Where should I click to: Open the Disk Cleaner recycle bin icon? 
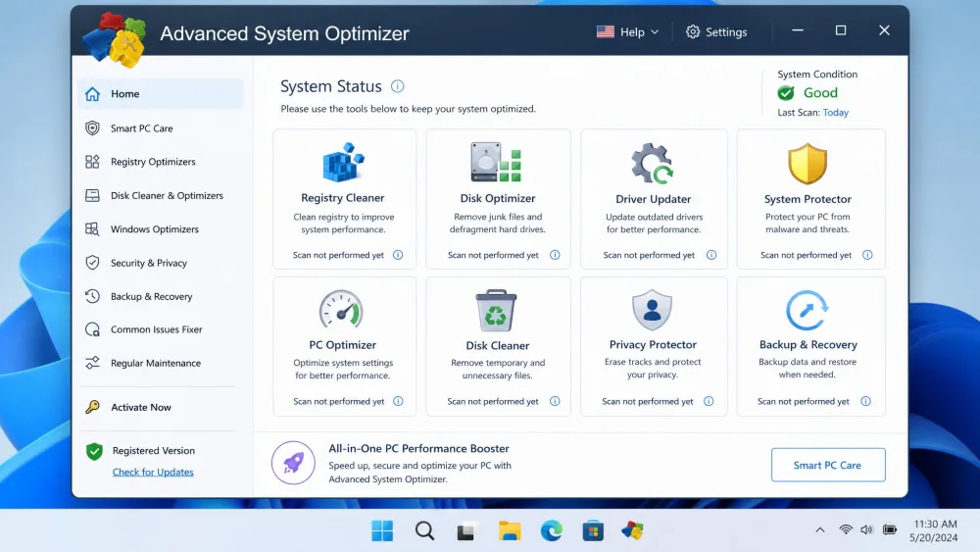tap(496, 310)
